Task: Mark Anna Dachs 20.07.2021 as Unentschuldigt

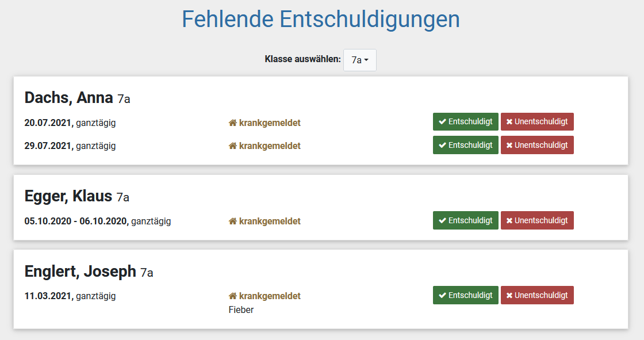Action: 537,122
